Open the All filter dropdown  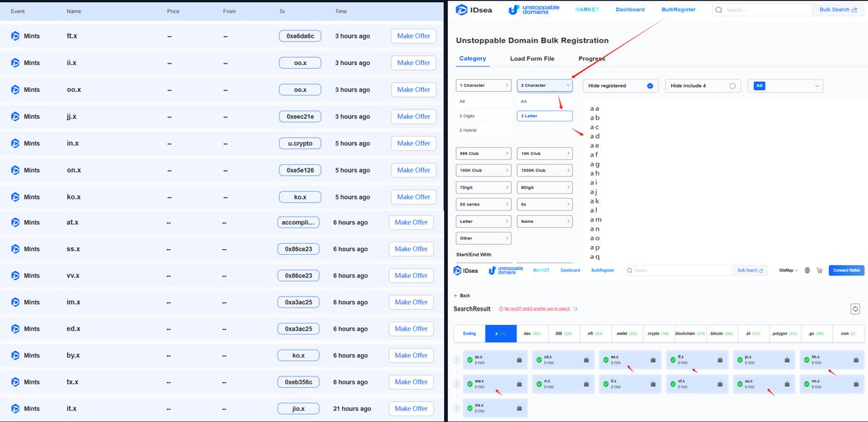785,85
